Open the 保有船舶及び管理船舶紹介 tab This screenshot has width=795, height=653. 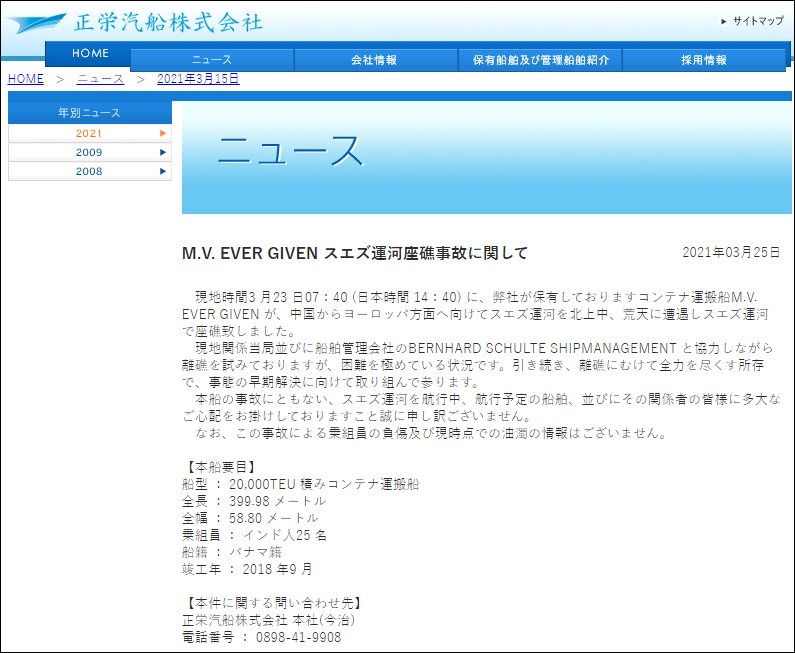pyautogui.click(x=540, y=60)
